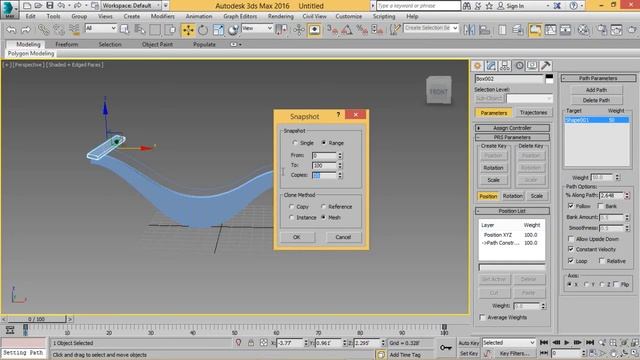
Task: Open Create Selection Set dropdown
Action: [431, 28]
